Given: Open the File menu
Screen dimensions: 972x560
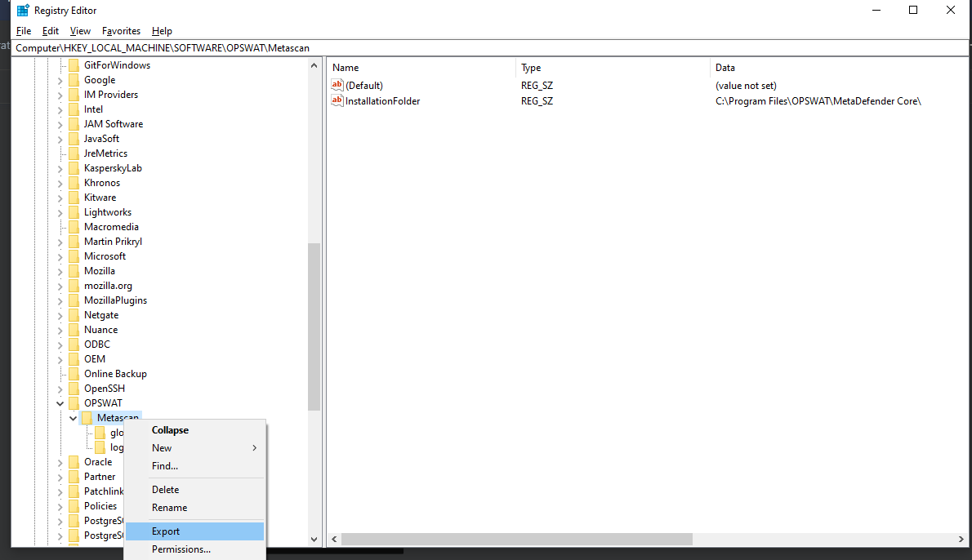Looking at the screenshot, I should coord(24,31).
